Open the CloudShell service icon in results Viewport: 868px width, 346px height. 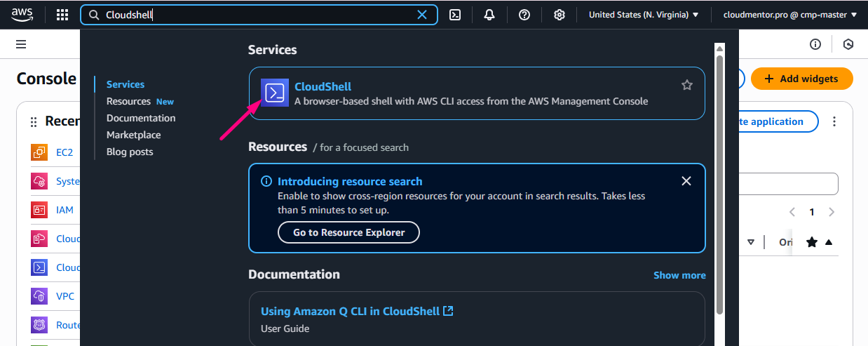click(x=274, y=93)
